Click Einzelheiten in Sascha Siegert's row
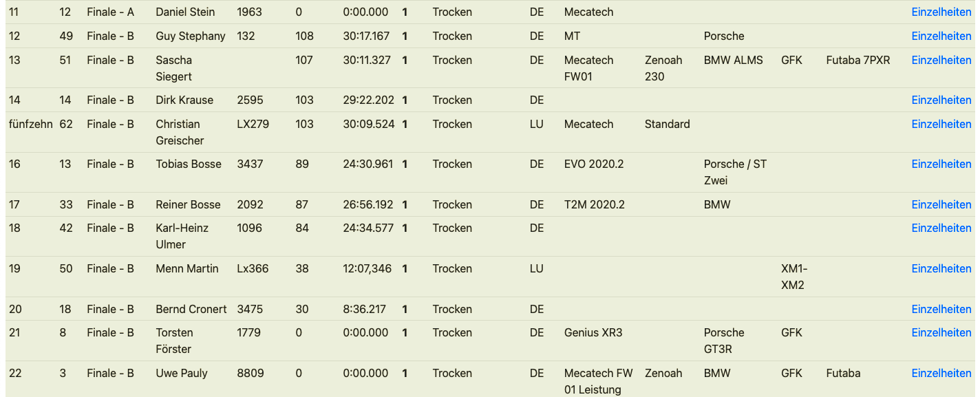This screenshot has height=397, width=980. coord(941,60)
